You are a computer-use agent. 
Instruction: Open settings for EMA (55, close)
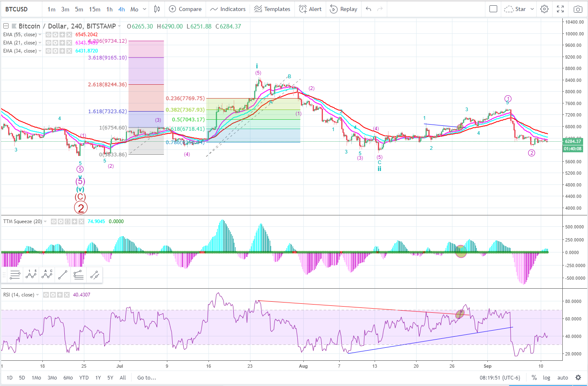pos(55,35)
